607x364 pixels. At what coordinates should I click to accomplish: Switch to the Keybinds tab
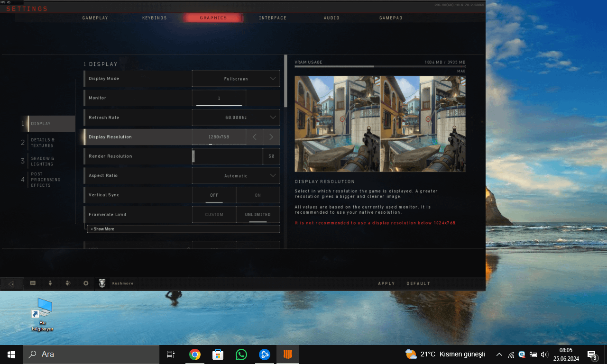click(154, 18)
